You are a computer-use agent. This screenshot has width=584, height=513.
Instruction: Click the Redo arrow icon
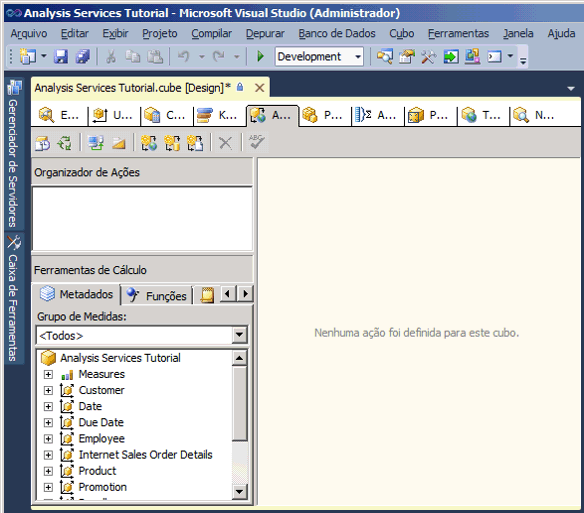coord(219,57)
